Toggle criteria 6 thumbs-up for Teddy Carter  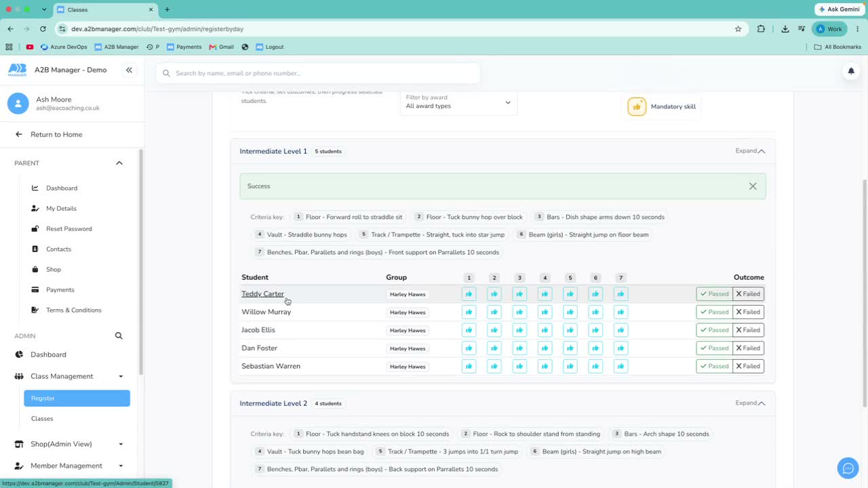coord(595,294)
